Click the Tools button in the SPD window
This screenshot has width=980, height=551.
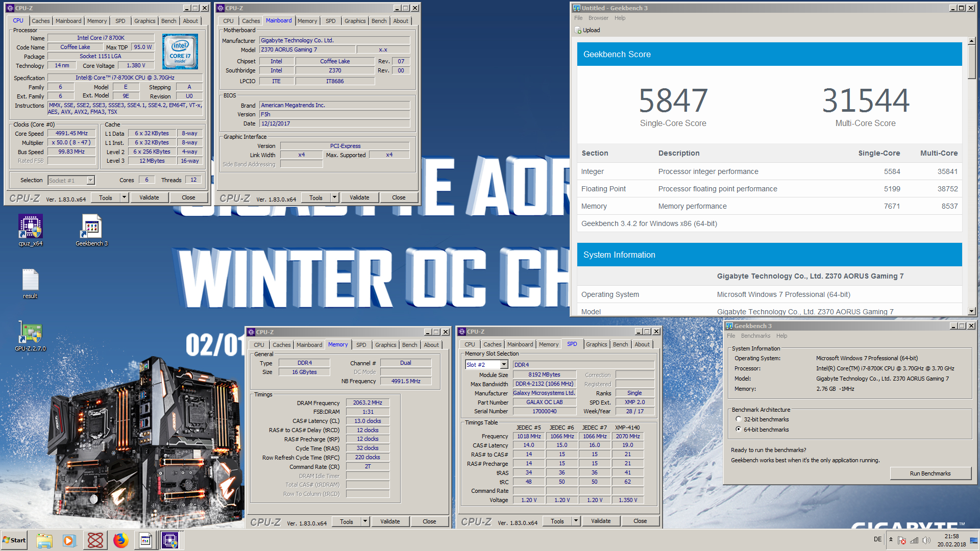coord(557,521)
